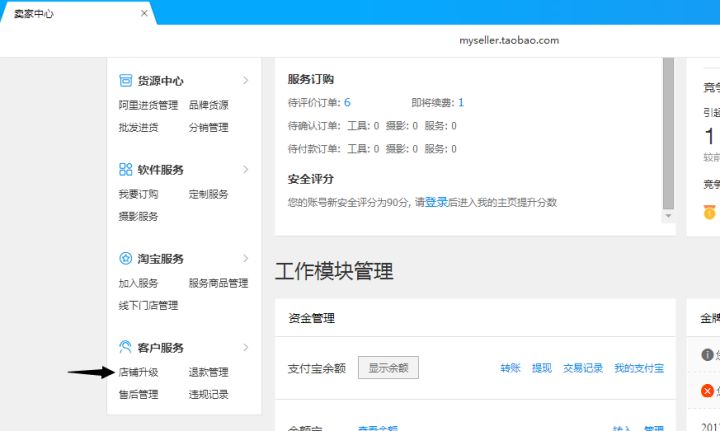Screen dimensions: 720x431
Task: Open 退款管理 link
Action: click(x=208, y=372)
